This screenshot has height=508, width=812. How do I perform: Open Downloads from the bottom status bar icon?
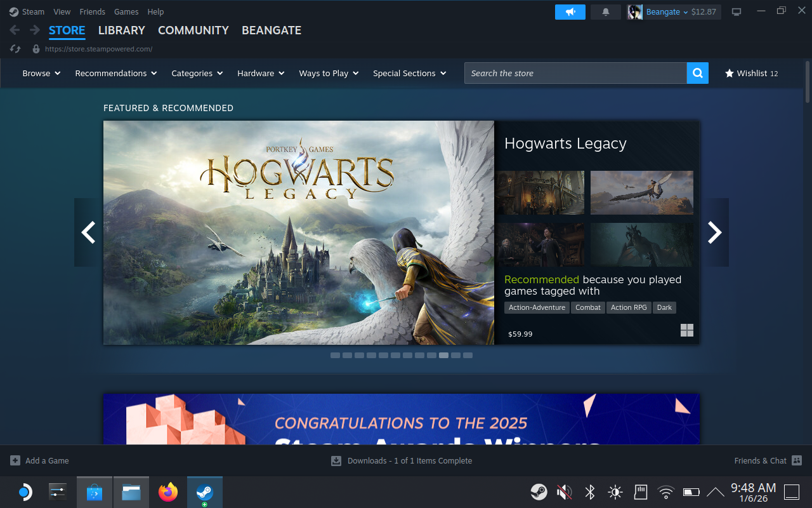click(336, 460)
